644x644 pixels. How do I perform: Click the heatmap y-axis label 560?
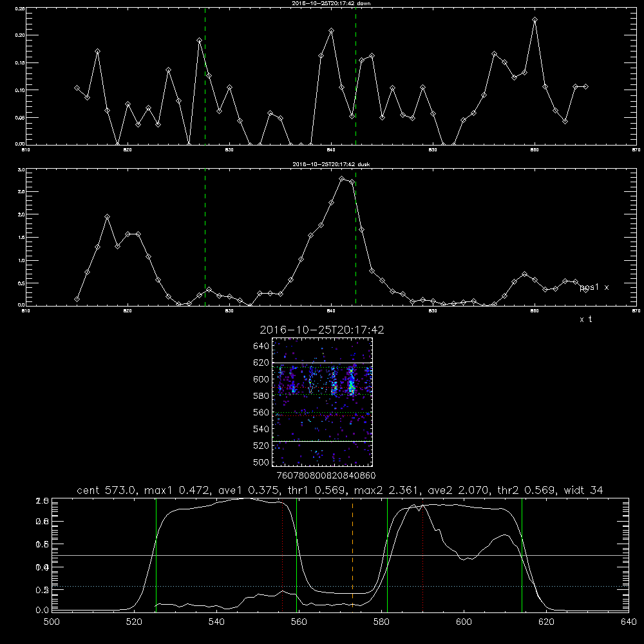(261, 412)
